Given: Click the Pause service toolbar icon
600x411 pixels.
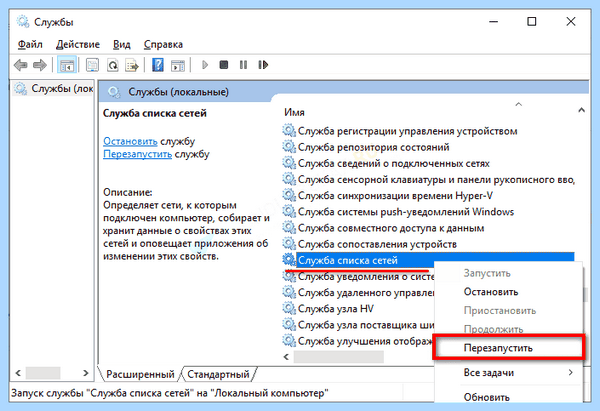Looking at the screenshot, I should 243,65.
